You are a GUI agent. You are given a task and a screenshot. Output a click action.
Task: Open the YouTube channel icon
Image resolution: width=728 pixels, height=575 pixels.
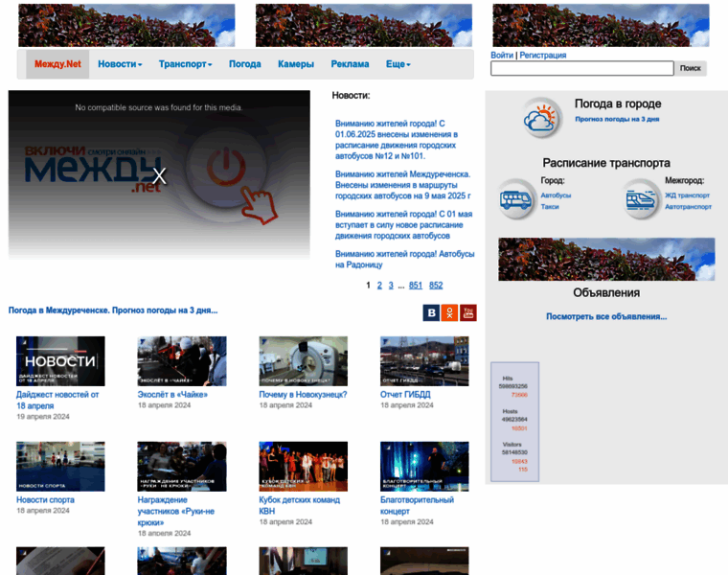coord(468,312)
